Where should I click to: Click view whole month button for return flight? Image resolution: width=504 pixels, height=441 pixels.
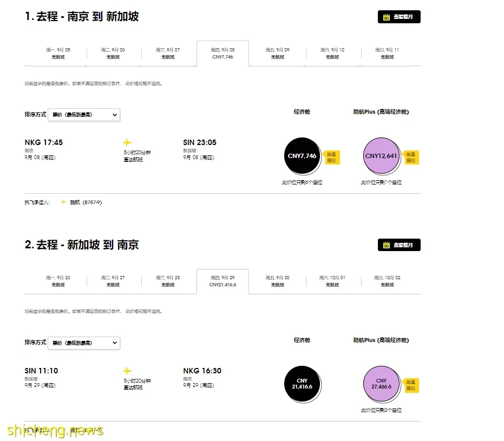pos(399,245)
